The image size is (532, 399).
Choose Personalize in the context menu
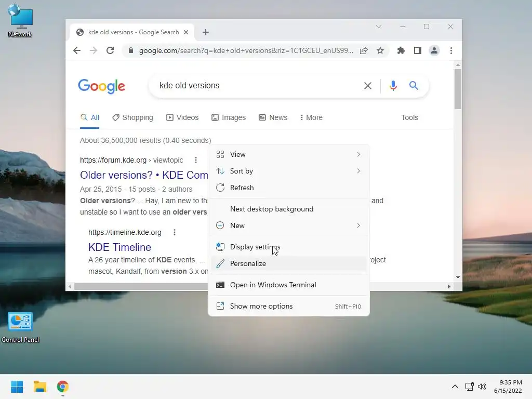289,263
